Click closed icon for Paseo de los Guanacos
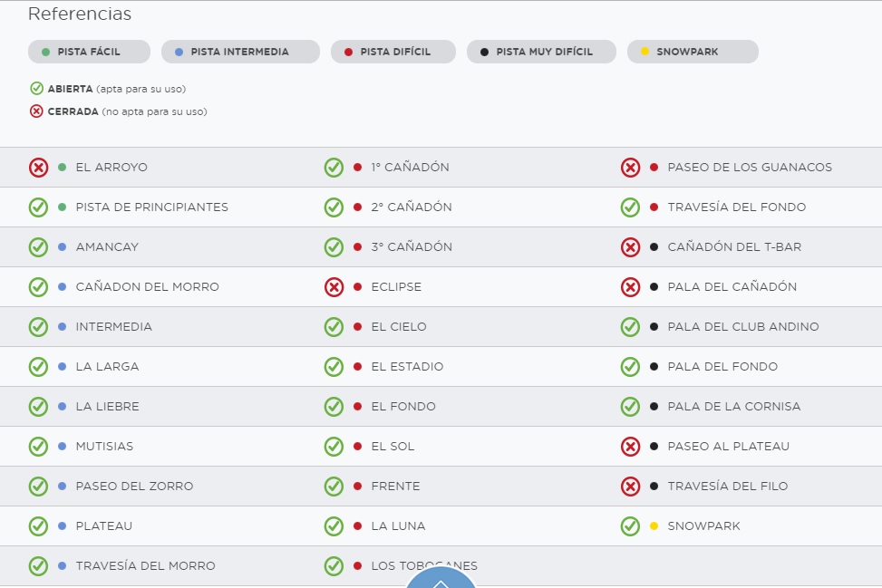The image size is (882, 588). (630, 168)
